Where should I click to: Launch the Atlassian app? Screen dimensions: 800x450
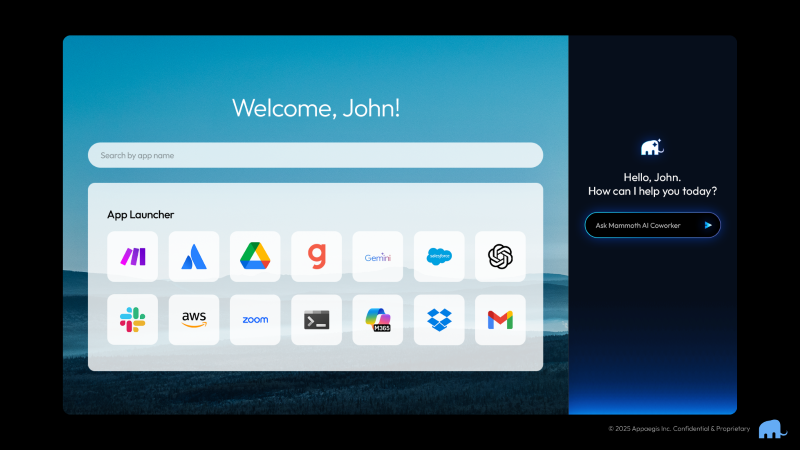194,257
